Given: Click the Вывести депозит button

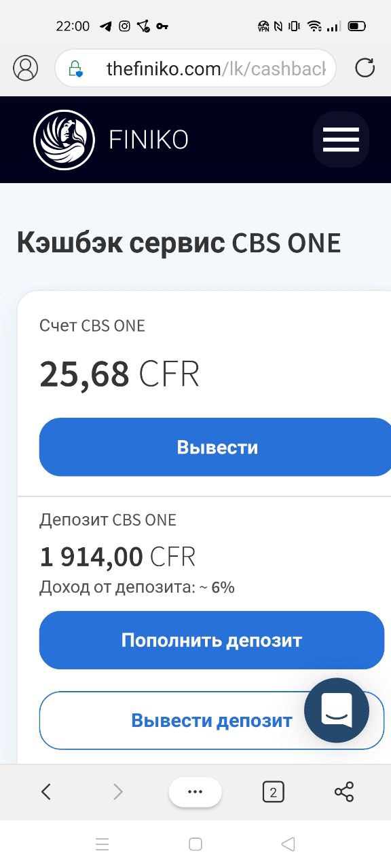Looking at the screenshot, I should point(212,720).
